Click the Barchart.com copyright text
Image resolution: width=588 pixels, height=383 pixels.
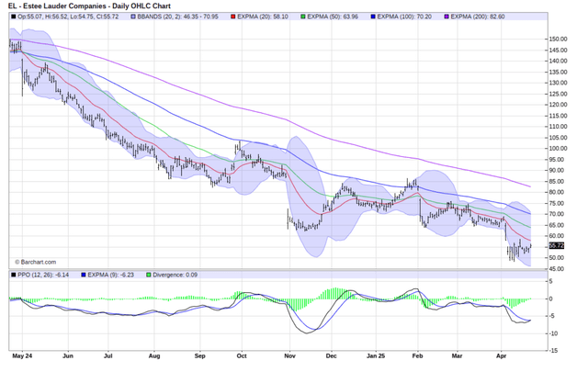coord(35,262)
